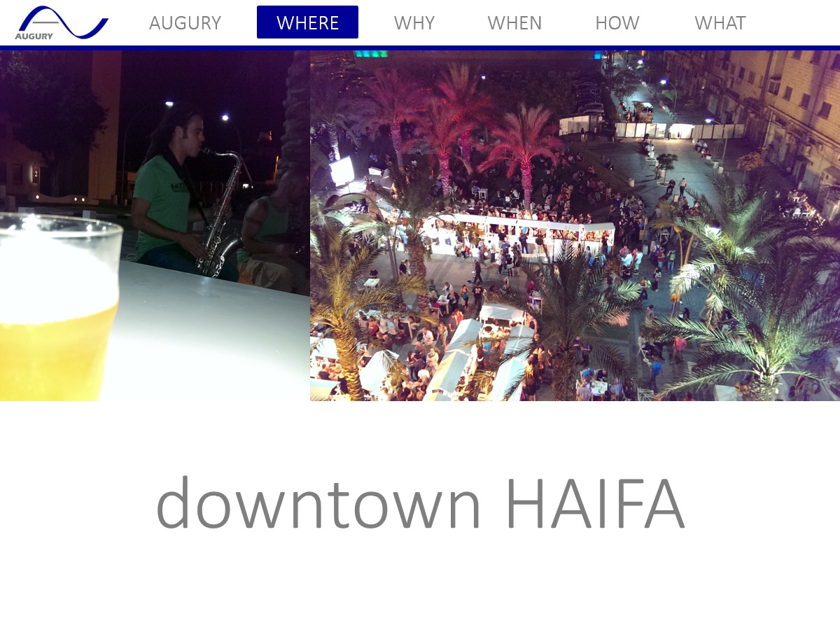
Task: Navigate to the WHAT page
Action: 720,22
